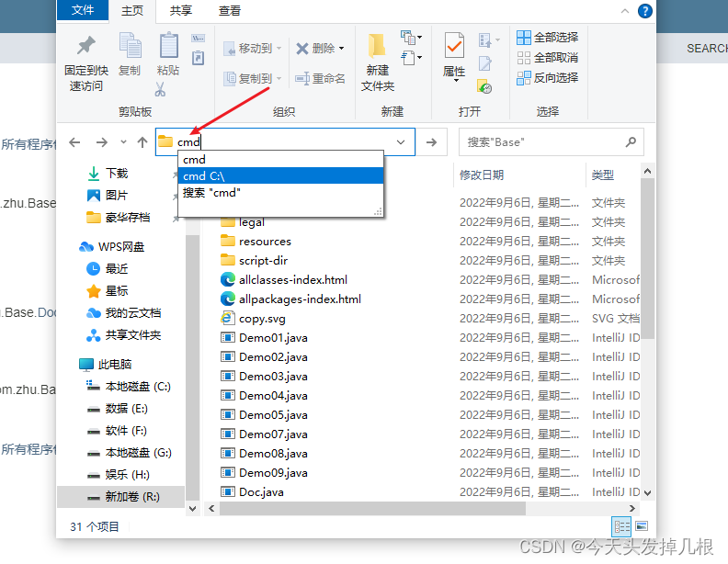The width and height of the screenshot is (728, 564).
Task: Click the horizontal scrollbar of file list
Action: click(373, 508)
